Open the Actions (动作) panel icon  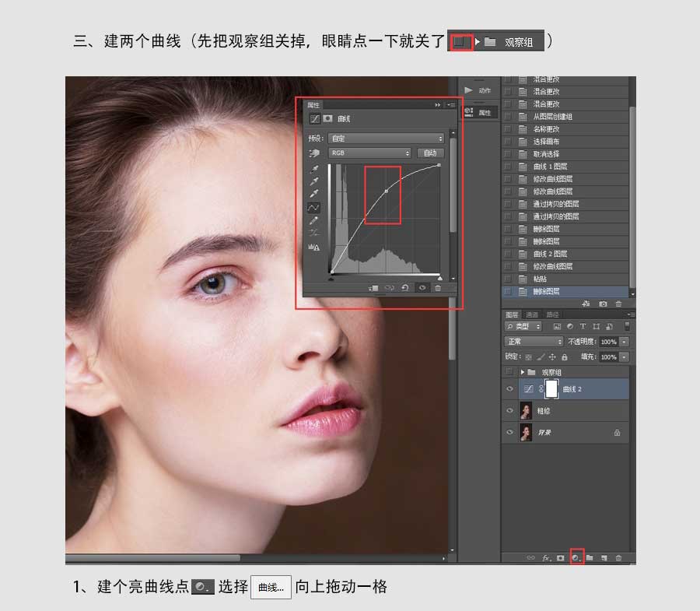coord(468,90)
